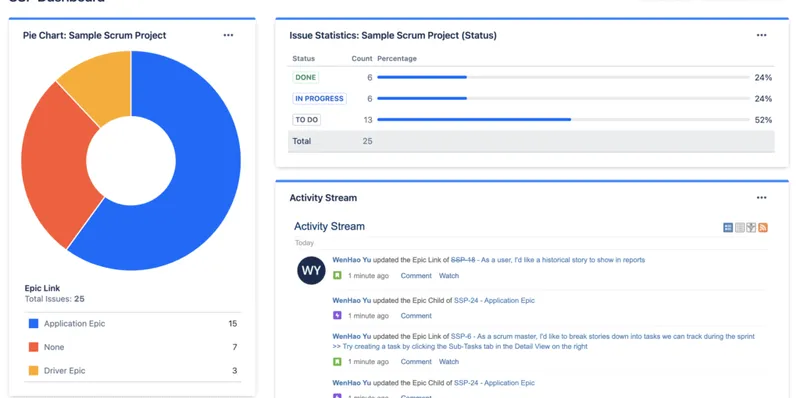Click the Count column header
Viewport: 800px width, 398px height.
[x=362, y=59]
